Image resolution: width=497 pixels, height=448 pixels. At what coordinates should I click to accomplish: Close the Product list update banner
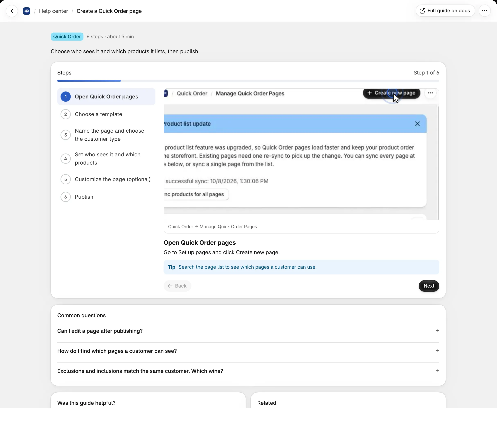pos(417,124)
